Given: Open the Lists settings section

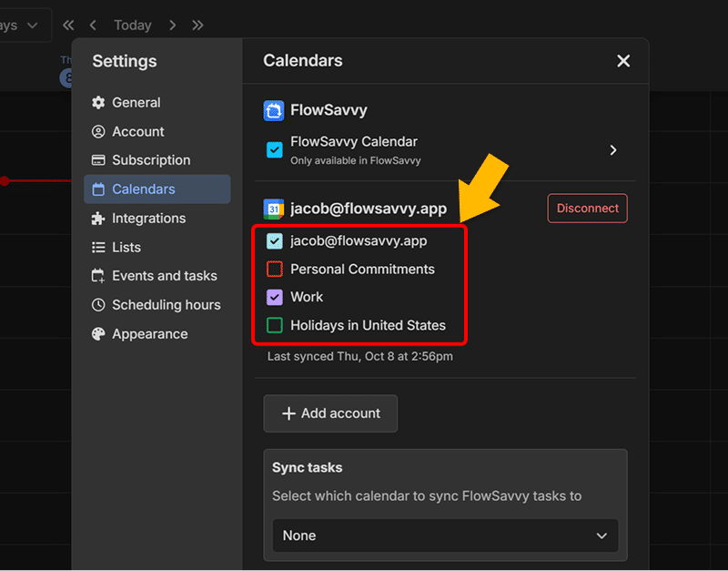Looking at the screenshot, I should coord(157,247).
